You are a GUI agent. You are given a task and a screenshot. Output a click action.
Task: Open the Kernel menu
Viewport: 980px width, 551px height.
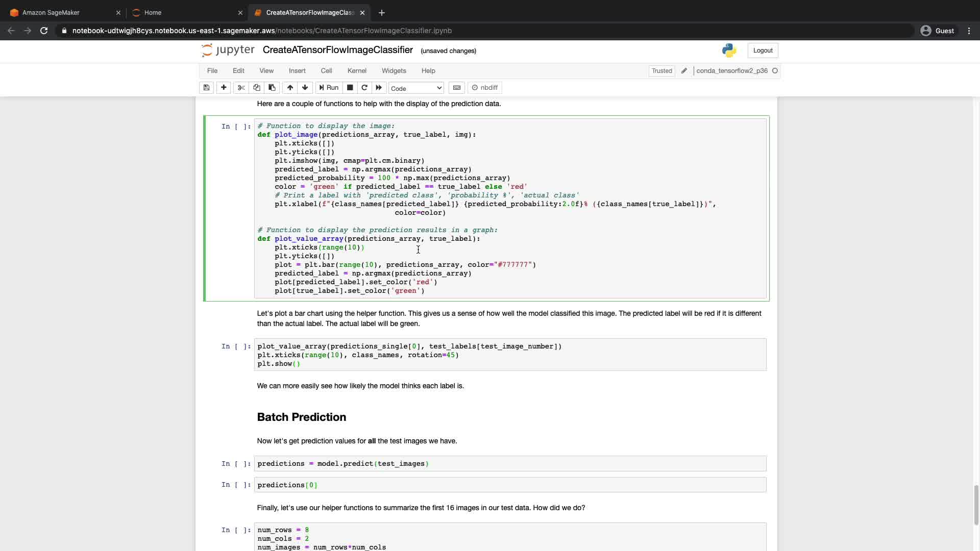pyautogui.click(x=357, y=71)
